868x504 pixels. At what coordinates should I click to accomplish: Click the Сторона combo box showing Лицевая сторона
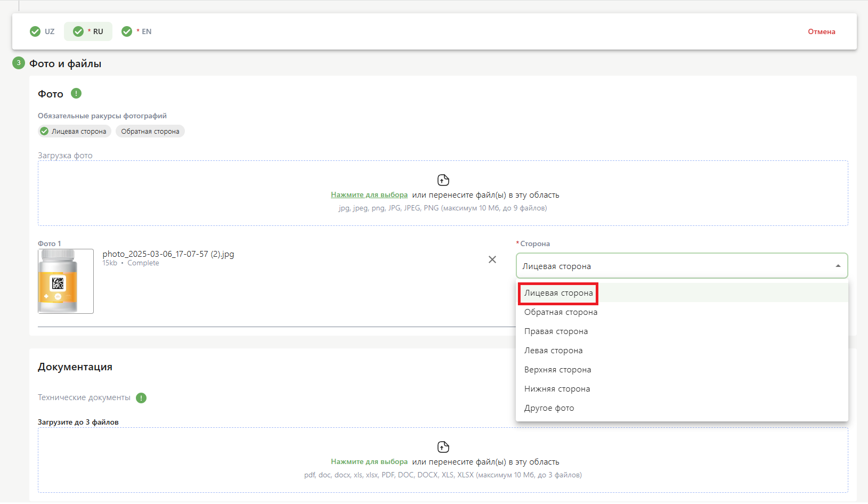pyautogui.click(x=682, y=266)
